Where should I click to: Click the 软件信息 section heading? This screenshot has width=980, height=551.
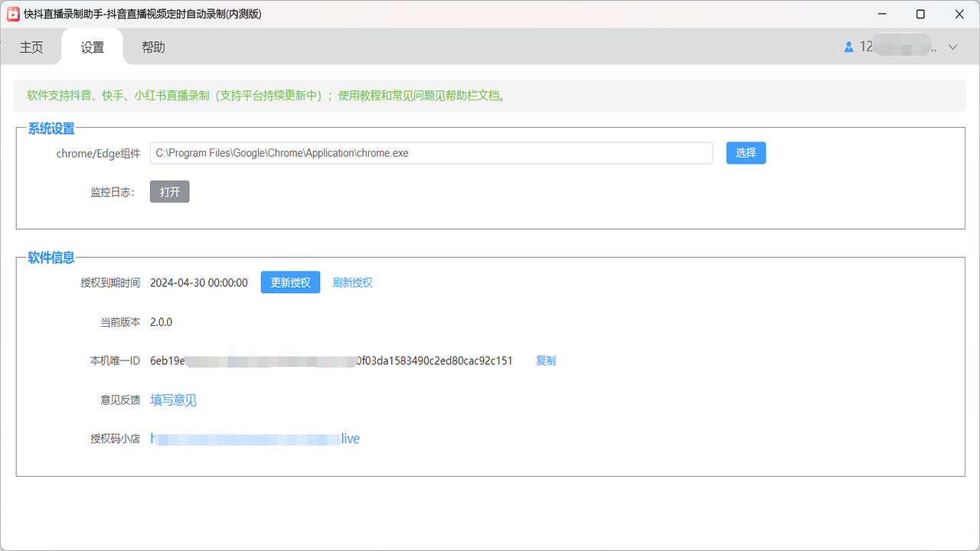tap(51, 258)
